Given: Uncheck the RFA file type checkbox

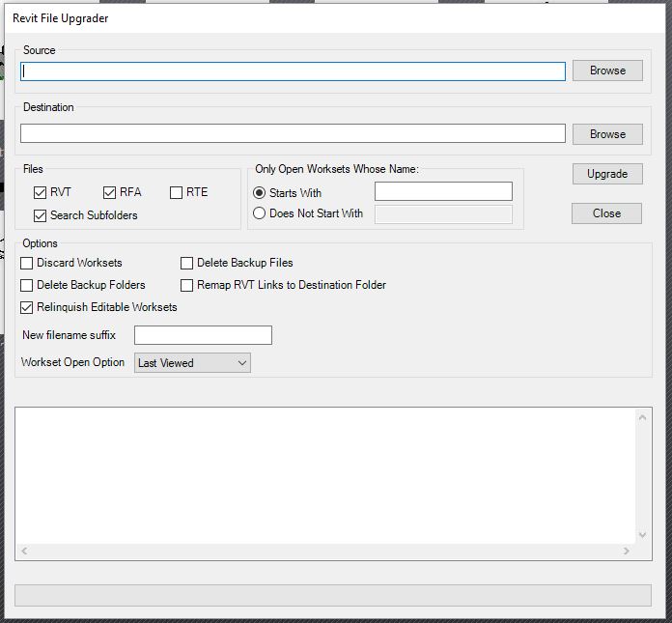Looking at the screenshot, I should click(x=109, y=192).
